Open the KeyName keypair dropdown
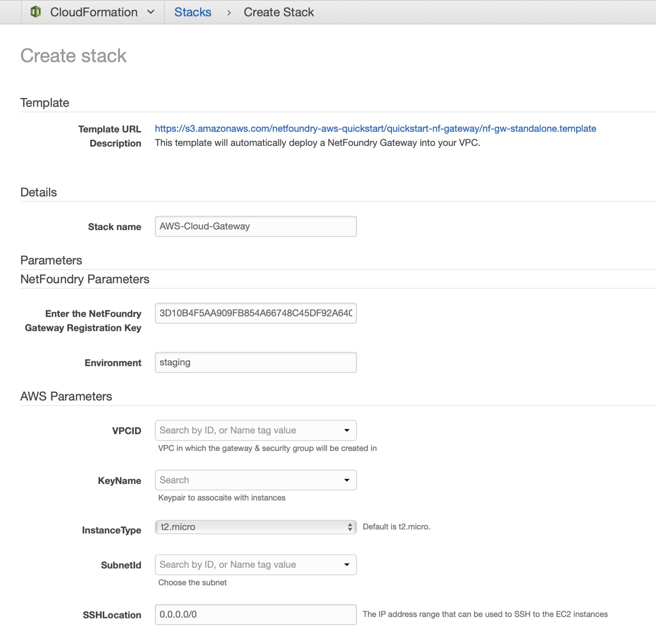 256,480
